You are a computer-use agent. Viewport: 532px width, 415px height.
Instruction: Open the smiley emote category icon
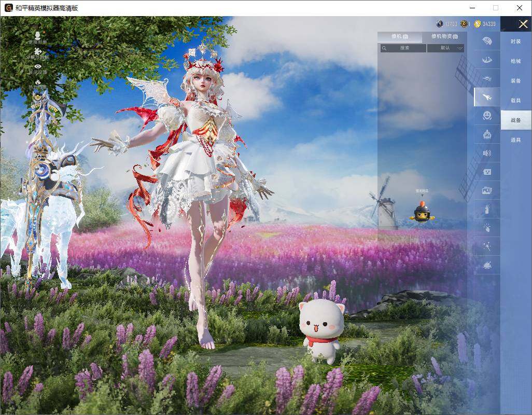487,116
